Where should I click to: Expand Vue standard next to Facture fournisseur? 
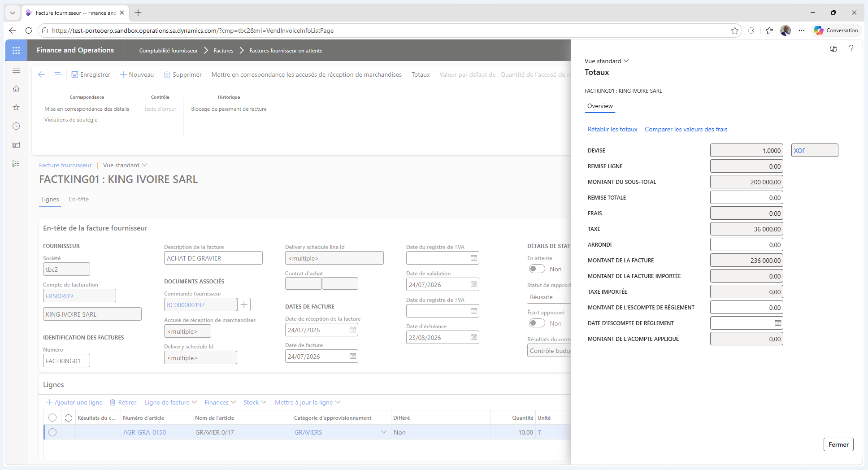click(125, 165)
